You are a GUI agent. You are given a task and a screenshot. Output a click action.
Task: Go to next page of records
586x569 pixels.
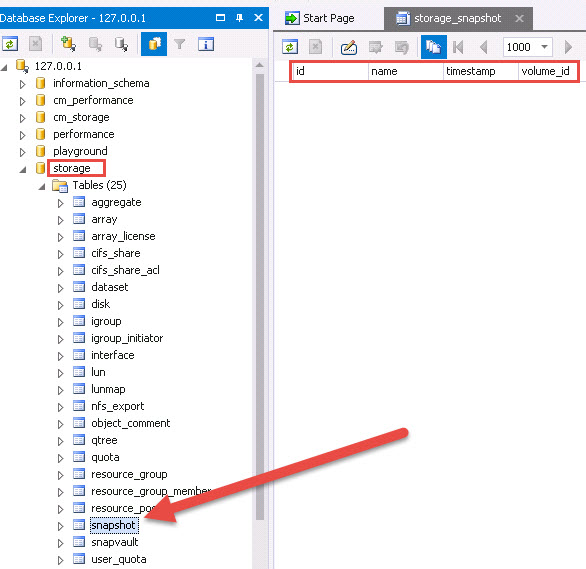click(x=568, y=47)
